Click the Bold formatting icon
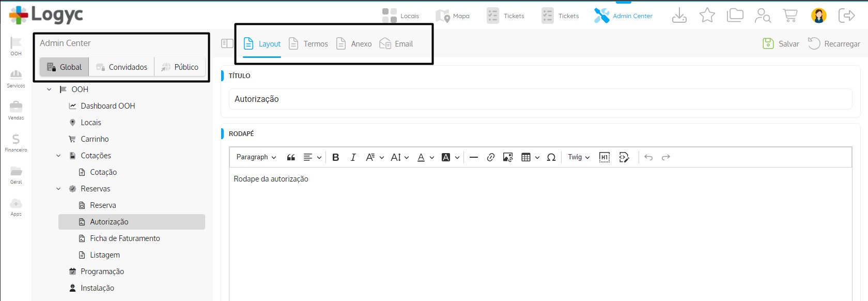 tap(335, 157)
